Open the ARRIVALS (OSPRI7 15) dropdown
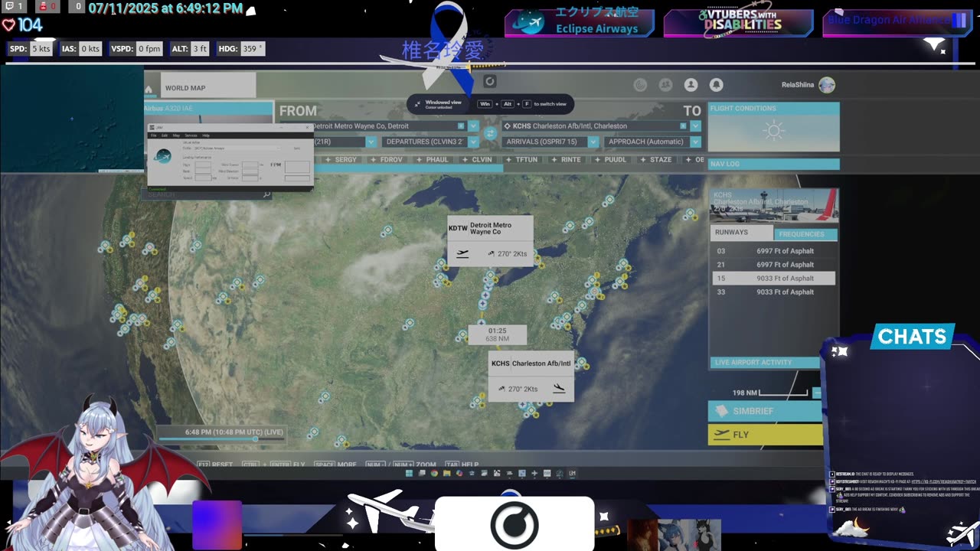Viewport: 980px width, 551px height. (550, 142)
